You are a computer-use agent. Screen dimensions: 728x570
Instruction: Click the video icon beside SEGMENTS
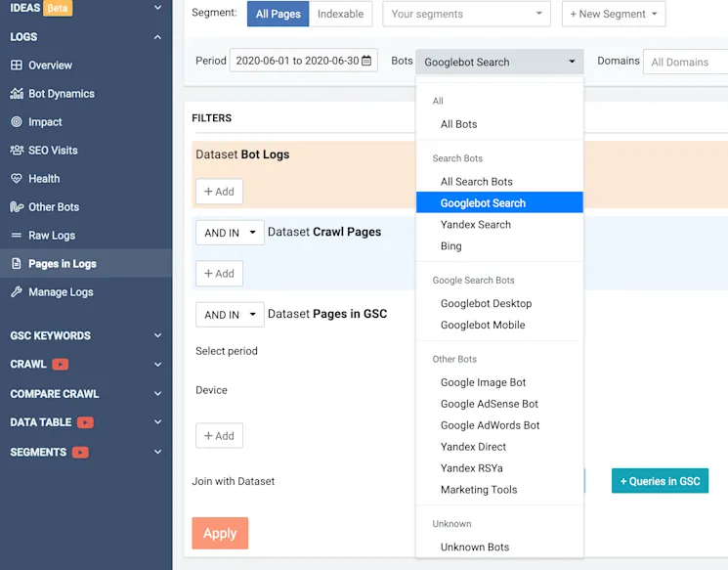[x=80, y=452]
